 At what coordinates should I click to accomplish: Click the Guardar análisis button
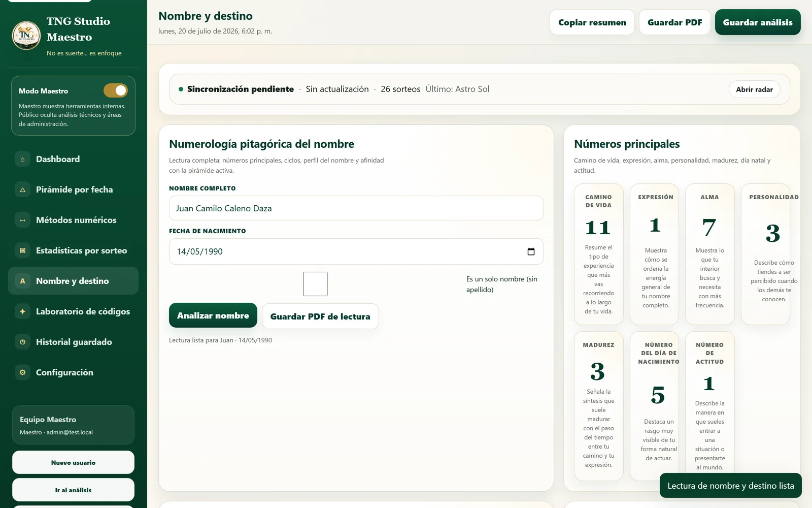tap(758, 22)
